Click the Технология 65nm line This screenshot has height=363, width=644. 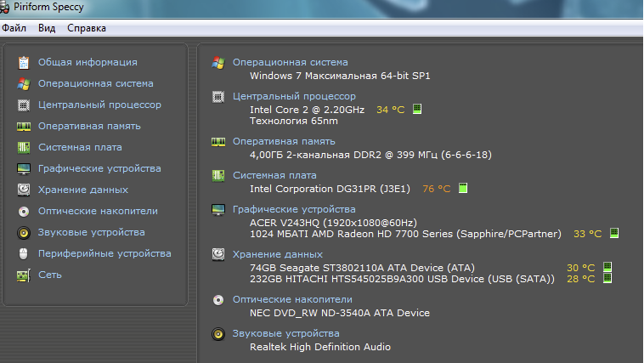pos(294,122)
